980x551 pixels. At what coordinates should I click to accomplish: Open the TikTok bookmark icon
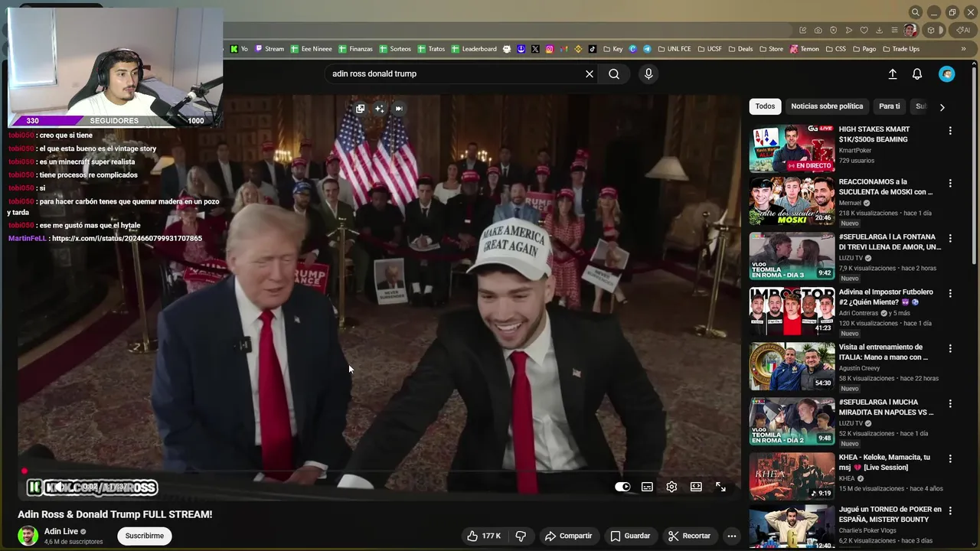[593, 49]
